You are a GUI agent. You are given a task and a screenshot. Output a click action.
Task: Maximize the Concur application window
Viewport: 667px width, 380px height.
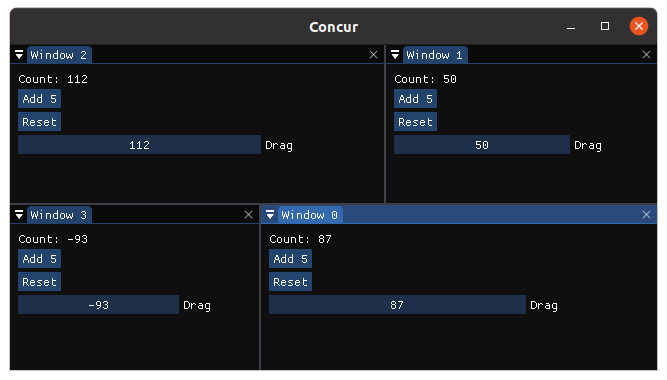[604, 26]
